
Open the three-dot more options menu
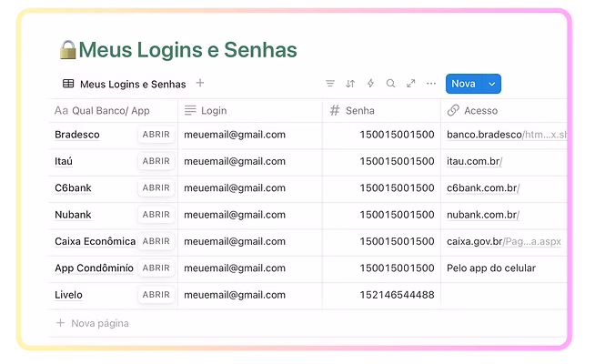pyautogui.click(x=430, y=84)
